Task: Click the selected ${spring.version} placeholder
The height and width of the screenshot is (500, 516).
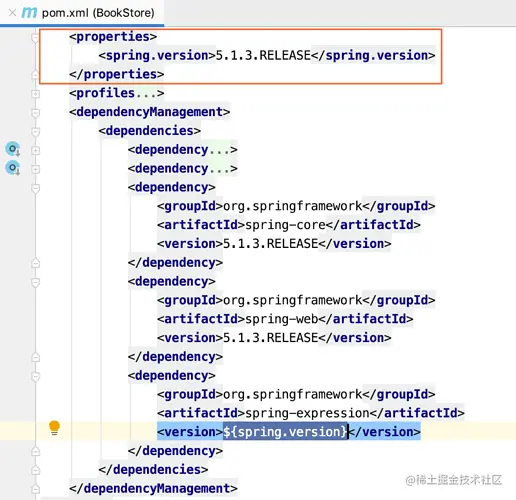Action: [x=285, y=432]
